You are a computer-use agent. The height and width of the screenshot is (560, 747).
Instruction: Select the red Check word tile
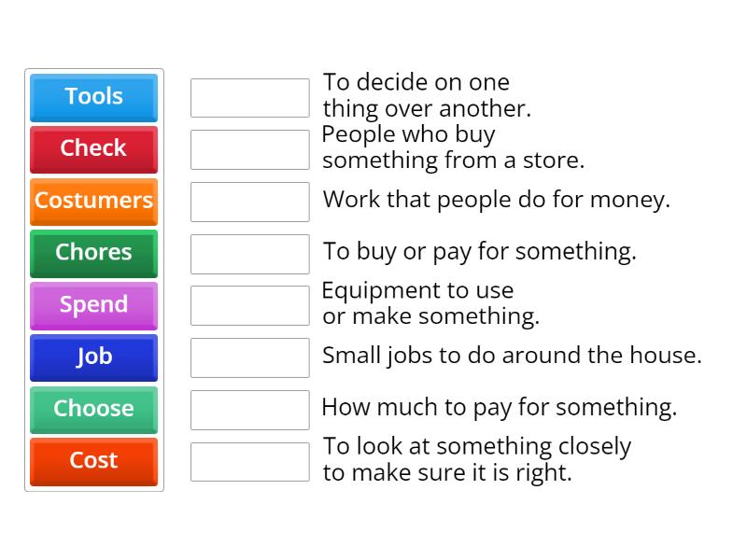pyautogui.click(x=93, y=149)
